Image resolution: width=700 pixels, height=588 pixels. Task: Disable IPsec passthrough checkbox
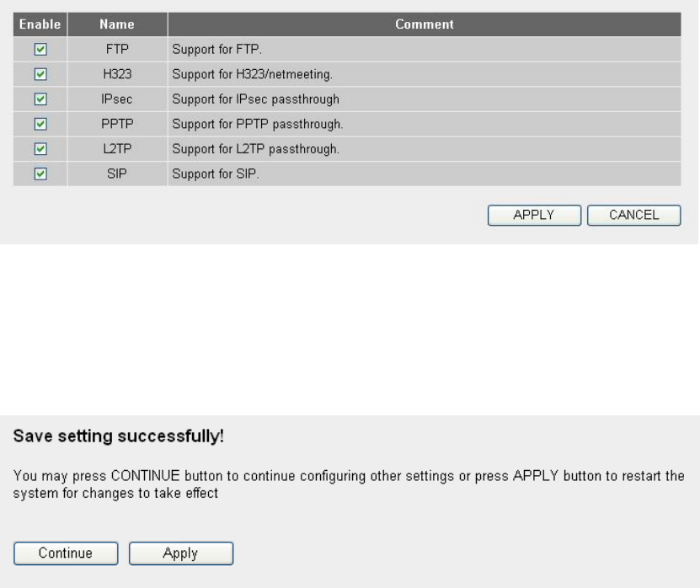point(40,99)
